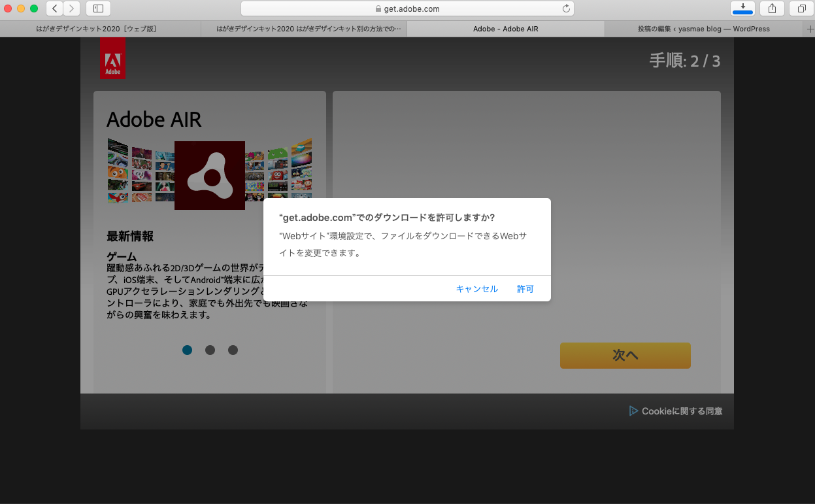Select the first carousel dot
The image size is (815, 504).
(188, 350)
